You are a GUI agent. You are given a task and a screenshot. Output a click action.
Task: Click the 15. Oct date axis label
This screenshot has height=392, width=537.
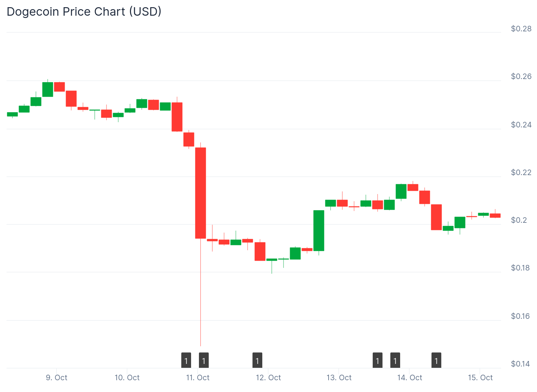point(480,378)
